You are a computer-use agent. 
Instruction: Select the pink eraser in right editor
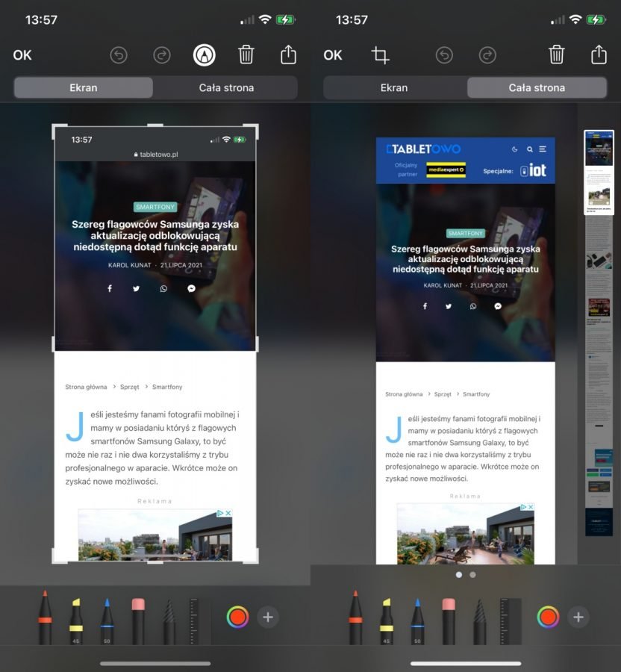click(x=449, y=620)
